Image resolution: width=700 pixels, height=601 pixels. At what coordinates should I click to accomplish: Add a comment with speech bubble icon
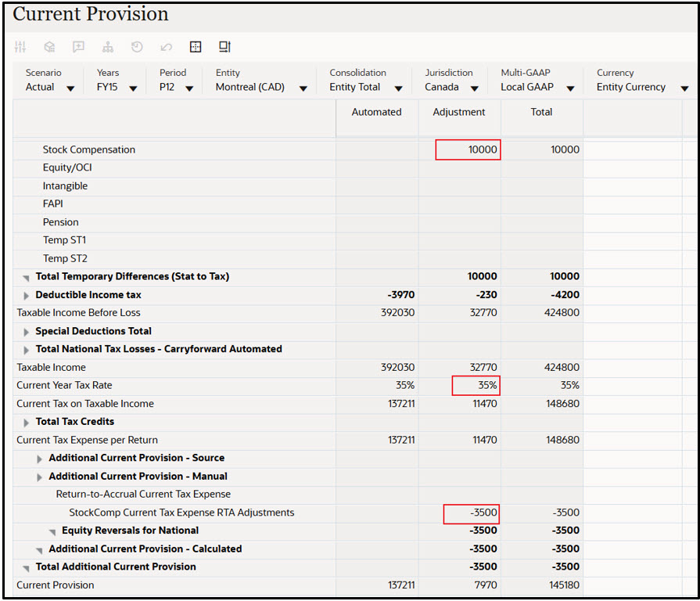pyautogui.click(x=78, y=46)
